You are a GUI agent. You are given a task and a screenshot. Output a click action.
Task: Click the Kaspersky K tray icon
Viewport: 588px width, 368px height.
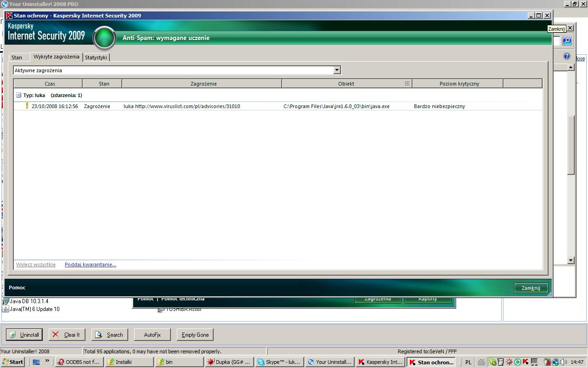pyautogui.click(x=526, y=362)
